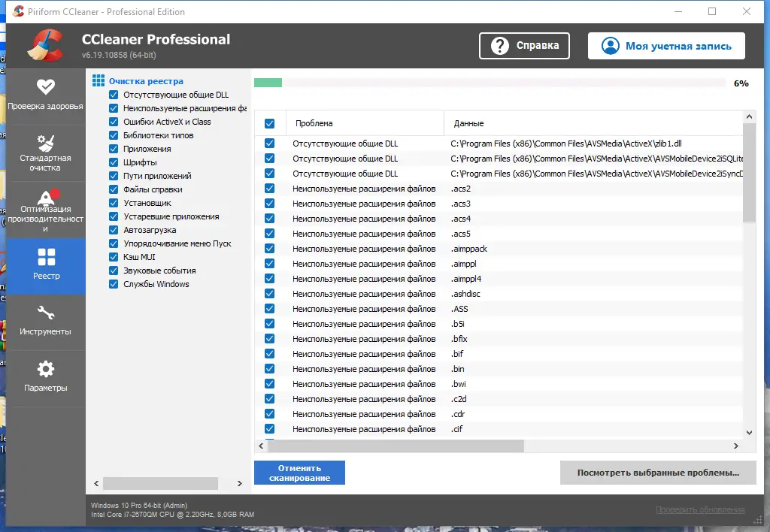Click Проверить обновления link

click(x=700, y=510)
